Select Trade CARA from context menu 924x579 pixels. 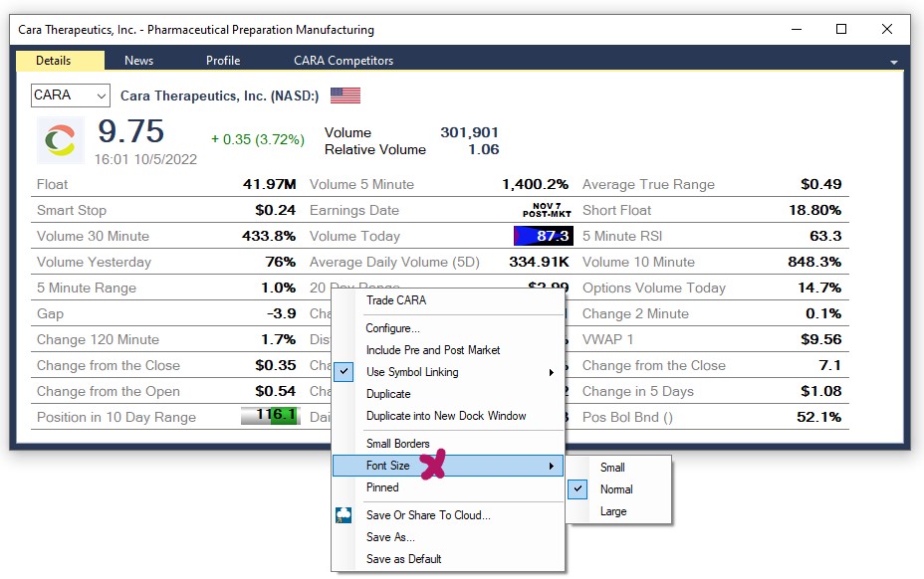tap(396, 300)
